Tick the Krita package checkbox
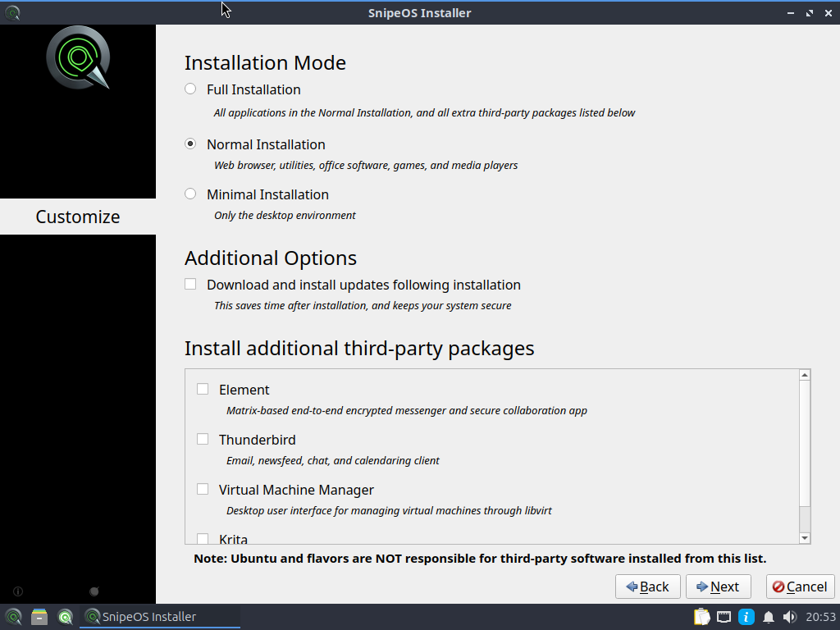Image resolution: width=840 pixels, height=630 pixels. [203, 538]
